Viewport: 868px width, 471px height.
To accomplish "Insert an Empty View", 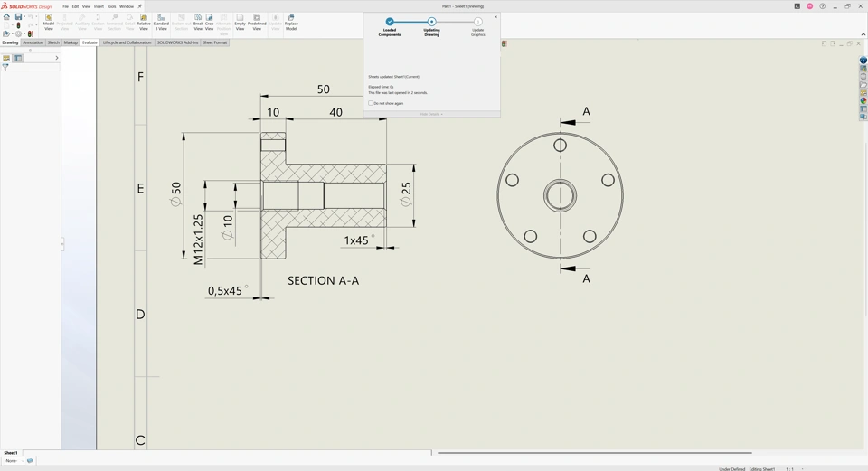I will pyautogui.click(x=240, y=22).
